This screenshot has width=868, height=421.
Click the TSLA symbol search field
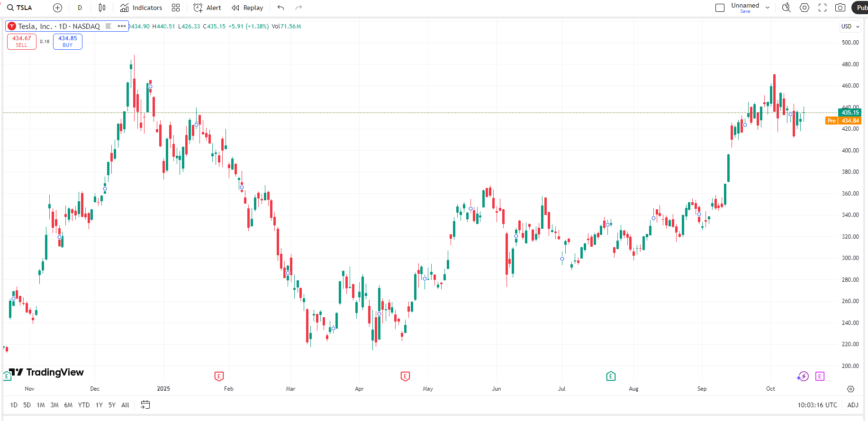pyautogui.click(x=20, y=8)
